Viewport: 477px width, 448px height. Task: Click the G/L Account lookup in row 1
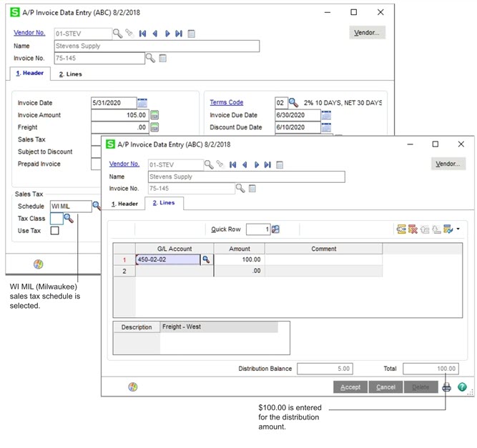pos(206,260)
